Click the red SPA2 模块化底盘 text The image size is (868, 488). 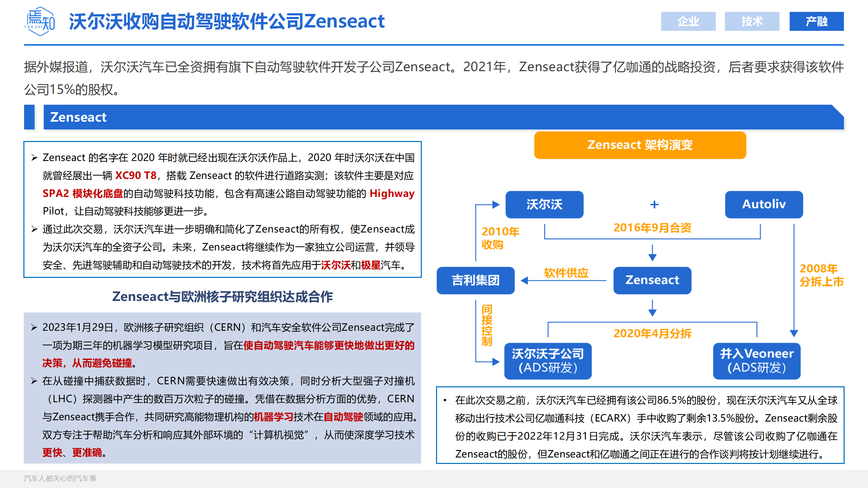pyautogui.click(x=83, y=193)
